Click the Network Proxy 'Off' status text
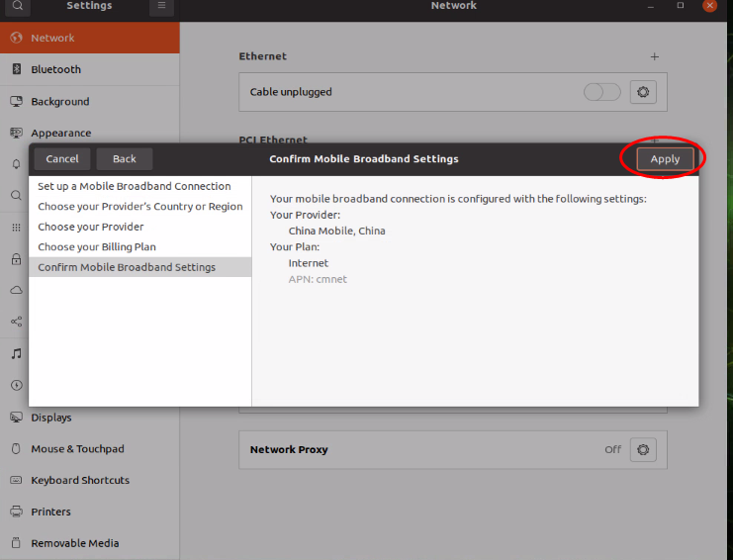The image size is (733, 560). click(612, 450)
